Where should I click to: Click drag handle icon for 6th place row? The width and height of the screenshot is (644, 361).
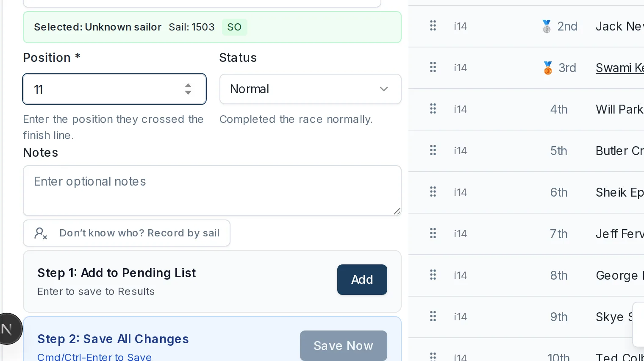coord(433,192)
